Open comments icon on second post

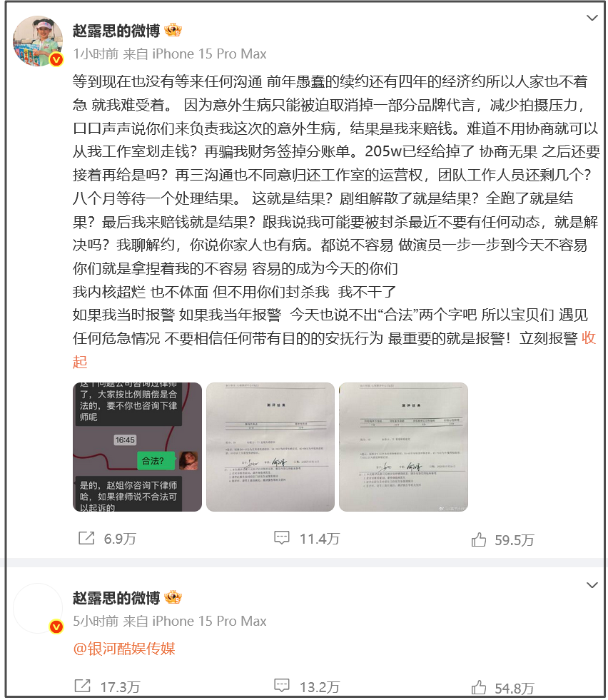282,686
